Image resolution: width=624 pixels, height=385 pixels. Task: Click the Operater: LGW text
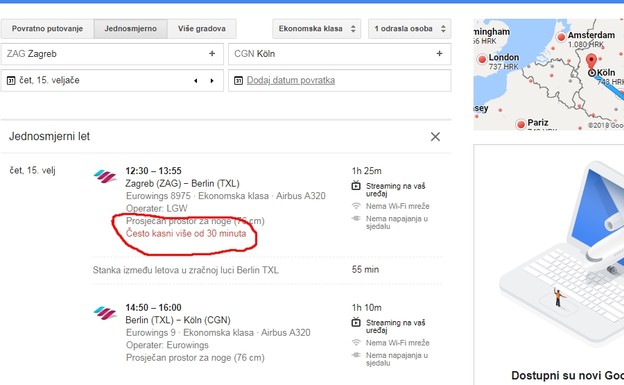click(x=156, y=208)
